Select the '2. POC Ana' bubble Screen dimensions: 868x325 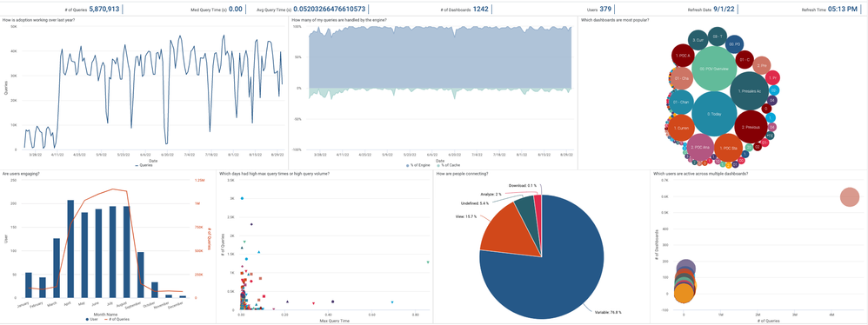(x=700, y=147)
